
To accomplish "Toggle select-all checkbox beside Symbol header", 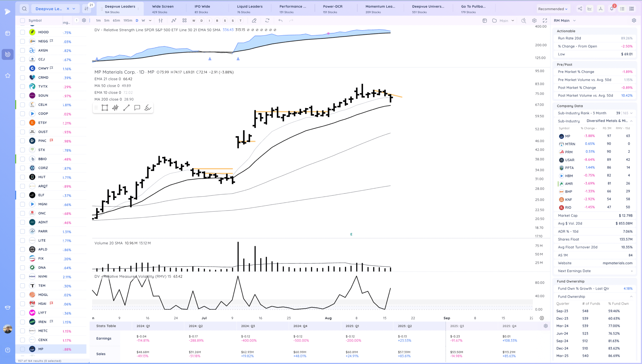I will pos(23,21).
